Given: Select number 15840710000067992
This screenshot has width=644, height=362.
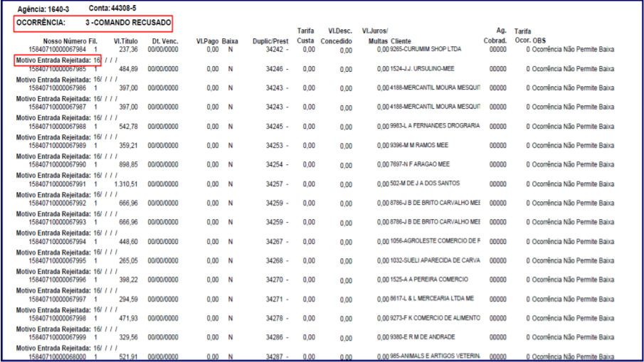Looking at the screenshot, I should coord(58,203).
